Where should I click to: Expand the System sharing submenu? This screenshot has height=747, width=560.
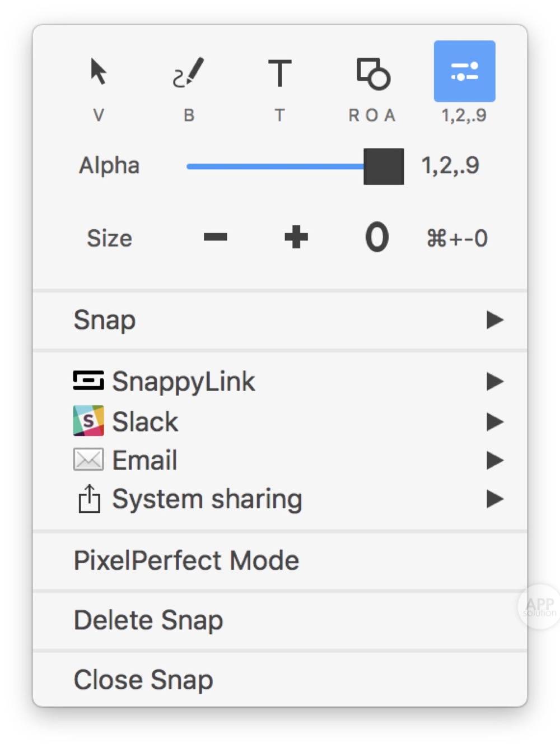tap(496, 498)
